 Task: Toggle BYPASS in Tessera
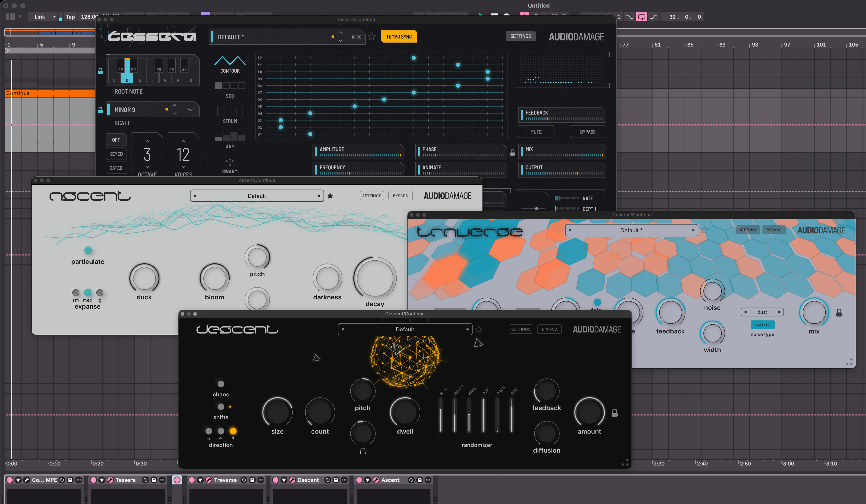(x=588, y=132)
